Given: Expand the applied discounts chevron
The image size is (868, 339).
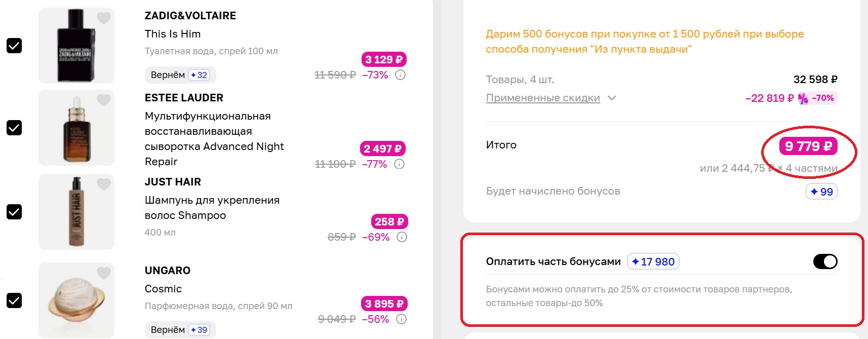Looking at the screenshot, I should coord(612,98).
